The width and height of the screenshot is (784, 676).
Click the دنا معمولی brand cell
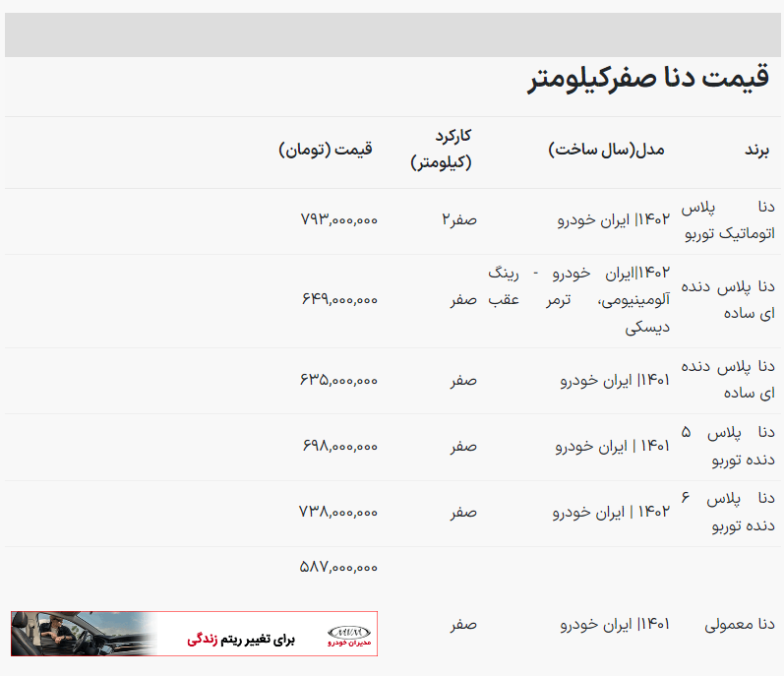[x=740, y=624]
